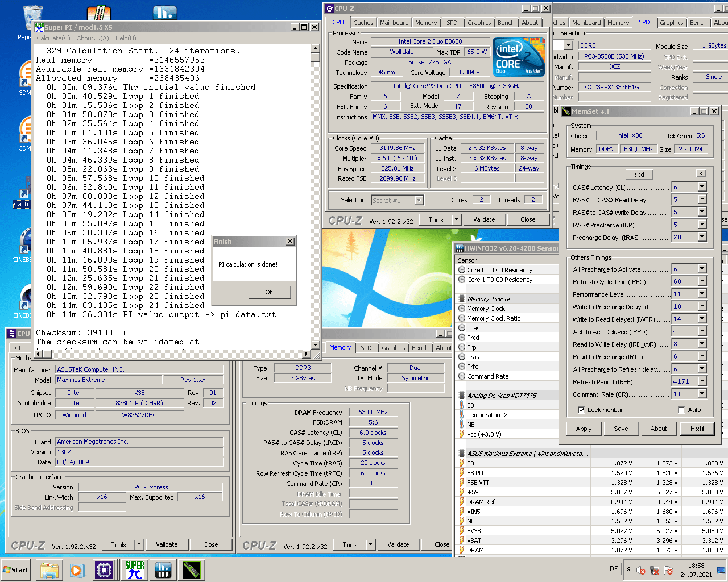This screenshot has height=582, width=728.
Task: Click the Memory Clock sensor icon
Action: (462, 309)
